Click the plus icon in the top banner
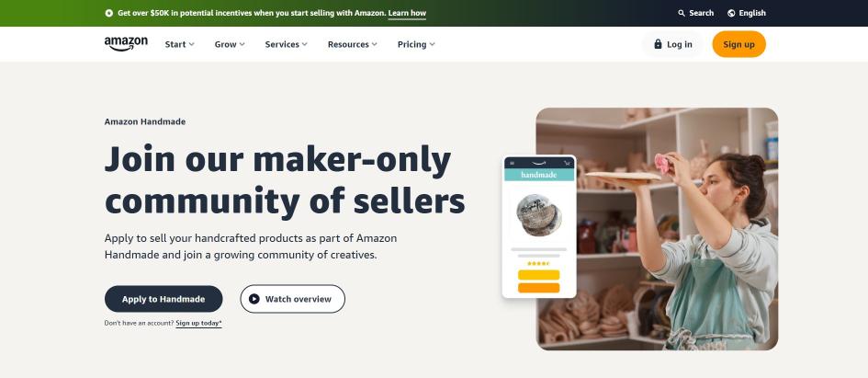The image size is (868, 378). point(109,13)
